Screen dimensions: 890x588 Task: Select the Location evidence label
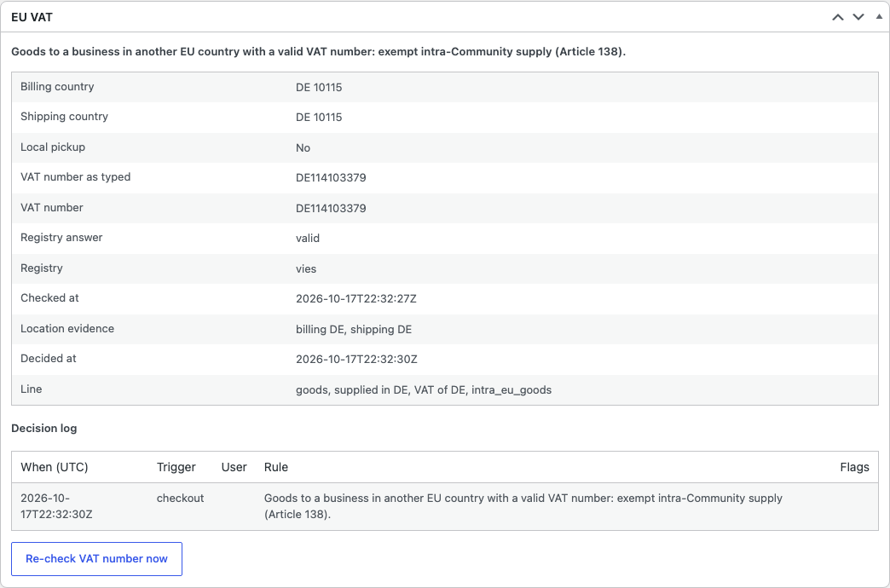pos(67,329)
